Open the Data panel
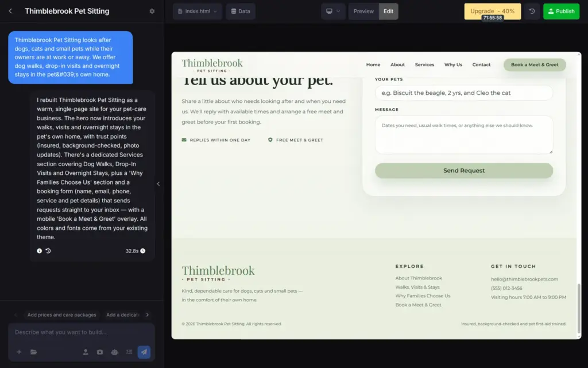 coord(241,11)
